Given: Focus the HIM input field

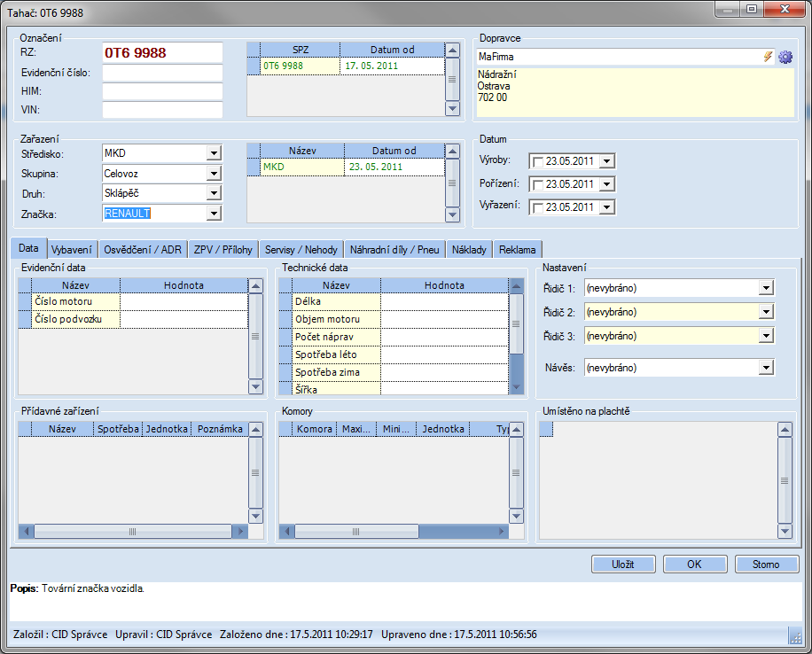Looking at the screenshot, I should click(162, 91).
